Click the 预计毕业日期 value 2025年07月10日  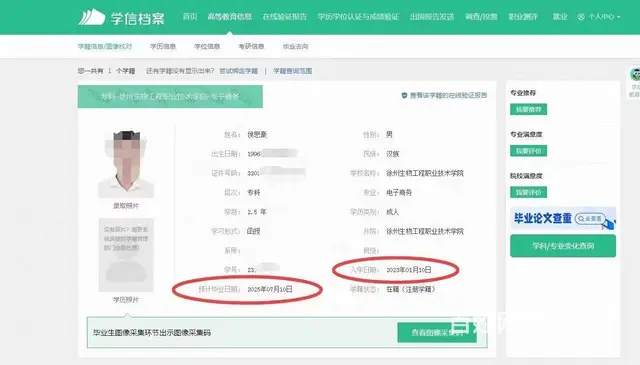pos(270,289)
